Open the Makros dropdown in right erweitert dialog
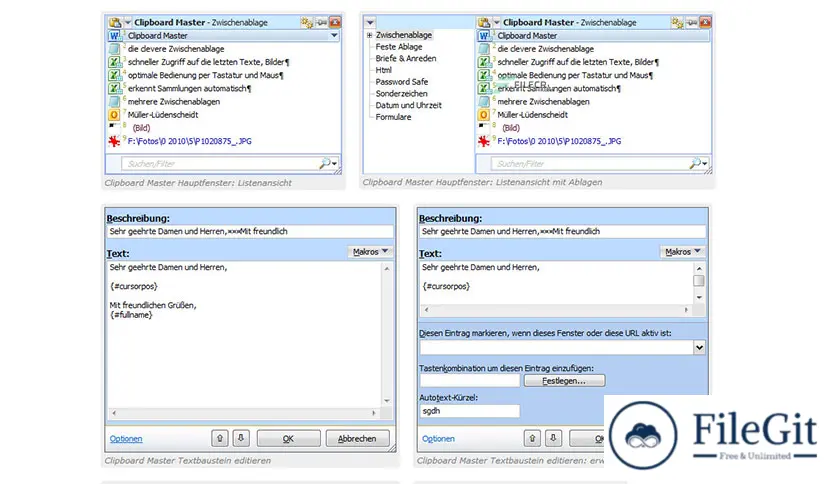 pos(683,252)
